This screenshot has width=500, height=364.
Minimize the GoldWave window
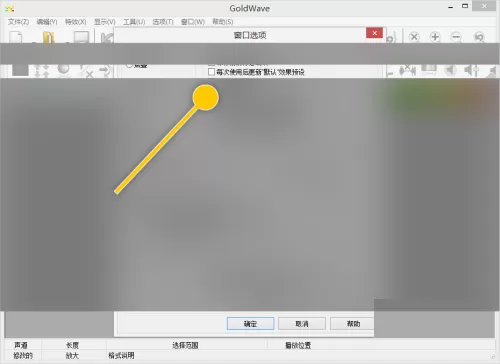(x=451, y=7)
